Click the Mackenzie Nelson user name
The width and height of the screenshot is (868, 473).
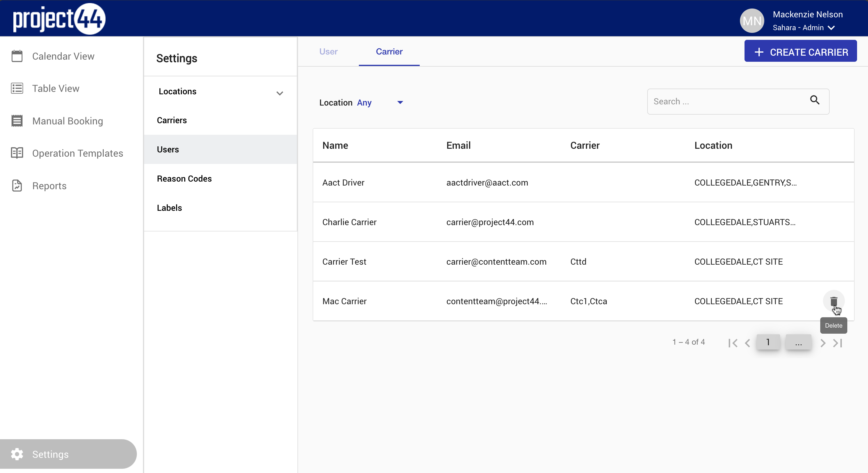point(807,15)
